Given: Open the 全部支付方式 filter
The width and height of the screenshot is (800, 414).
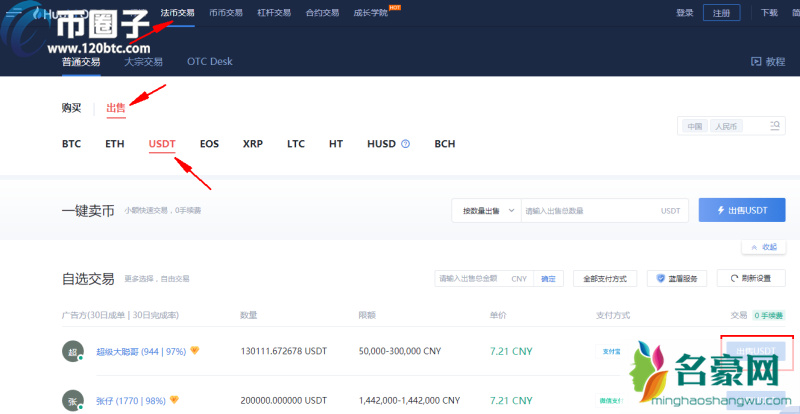Looking at the screenshot, I should 606,279.
